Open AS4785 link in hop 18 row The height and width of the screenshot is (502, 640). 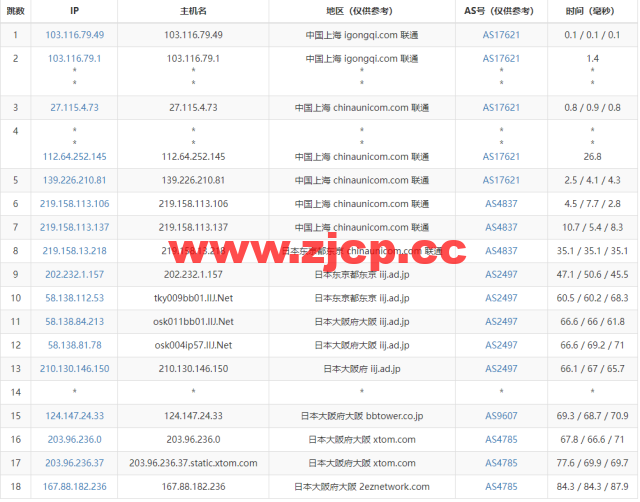tap(501, 487)
